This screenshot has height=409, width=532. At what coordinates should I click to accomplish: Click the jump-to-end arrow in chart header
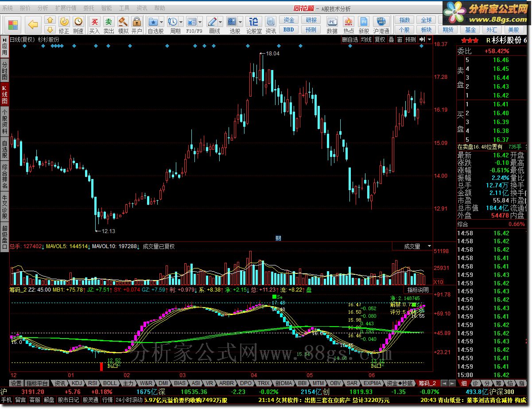pos(422,39)
